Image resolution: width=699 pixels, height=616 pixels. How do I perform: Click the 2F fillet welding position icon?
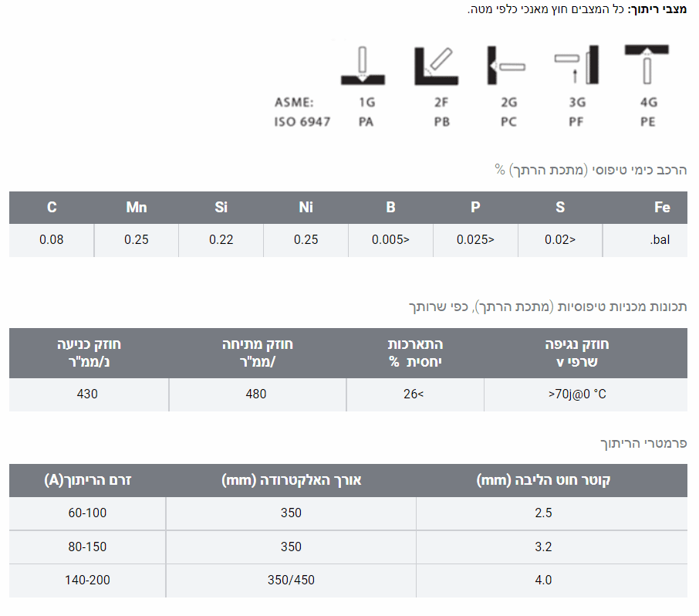pyautogui.click(x=436, y=66)
